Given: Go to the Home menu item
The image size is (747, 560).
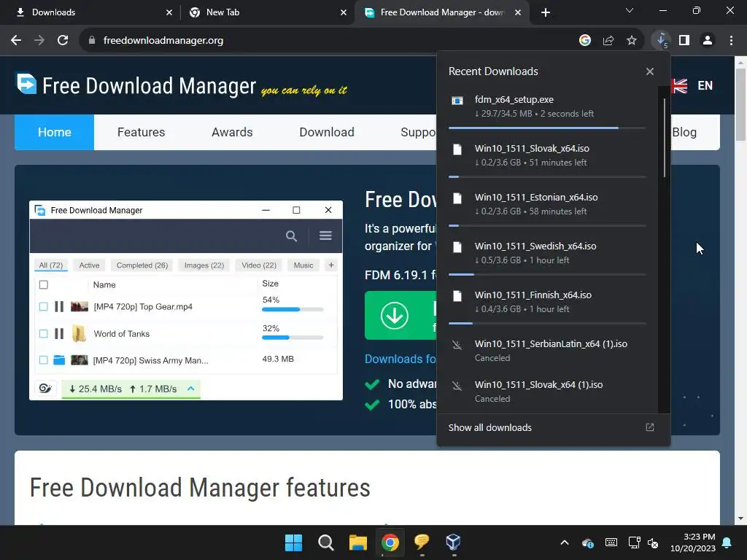Looking at the screenshot, I should 54,132.
